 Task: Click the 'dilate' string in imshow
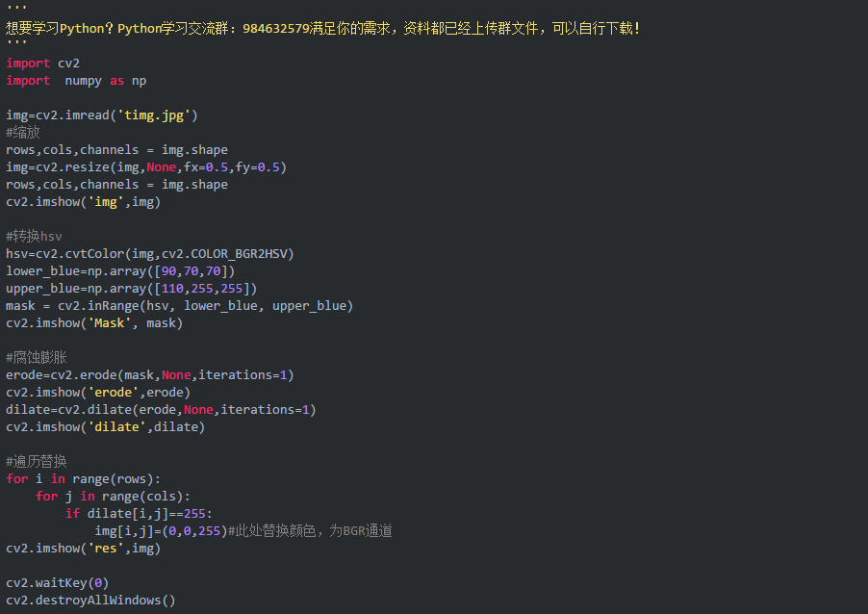116,427
